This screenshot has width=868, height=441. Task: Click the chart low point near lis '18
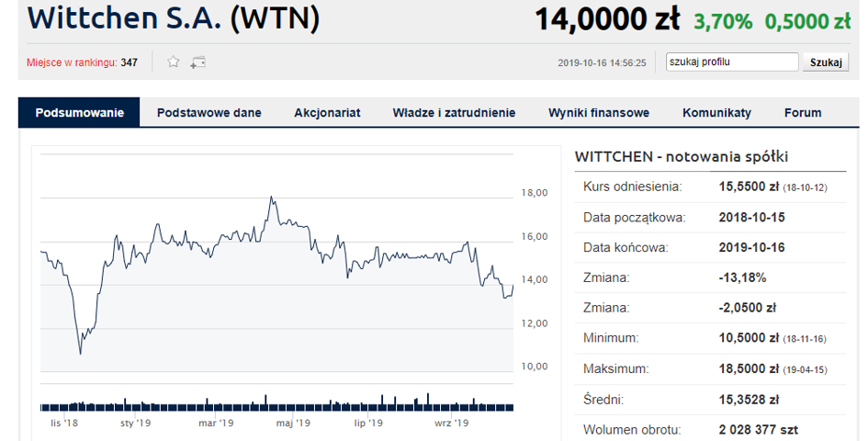coord(80,354)
